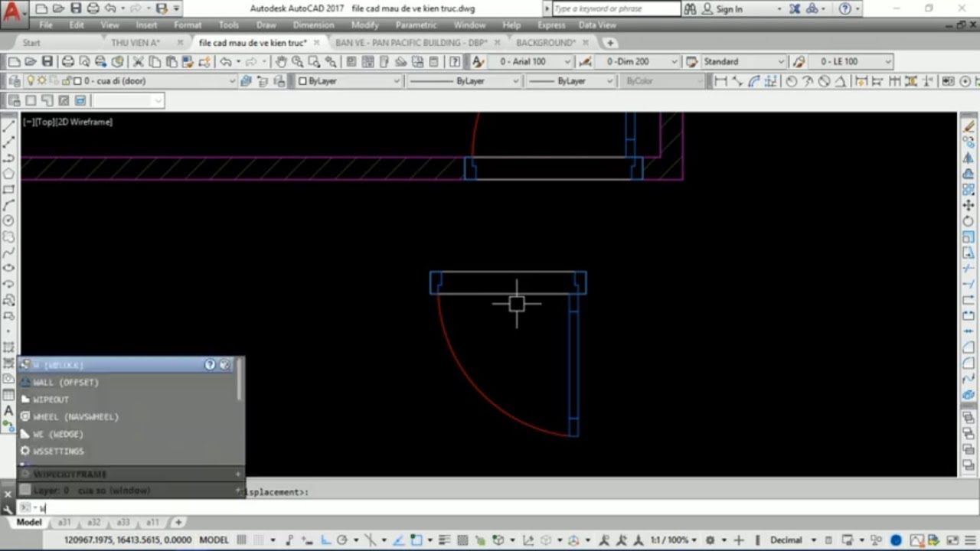Toggle MODEL space button in status bar
This screenshot has width=980, height=551.
pyautogui.click(x=214, y=540)
